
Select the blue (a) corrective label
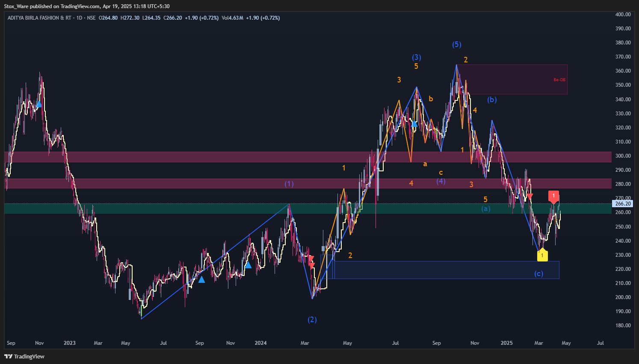(x=485, y=208)
